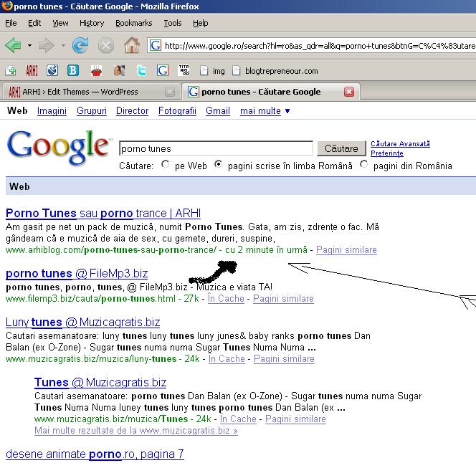Open the Back button history dropdown

point(29,46)
